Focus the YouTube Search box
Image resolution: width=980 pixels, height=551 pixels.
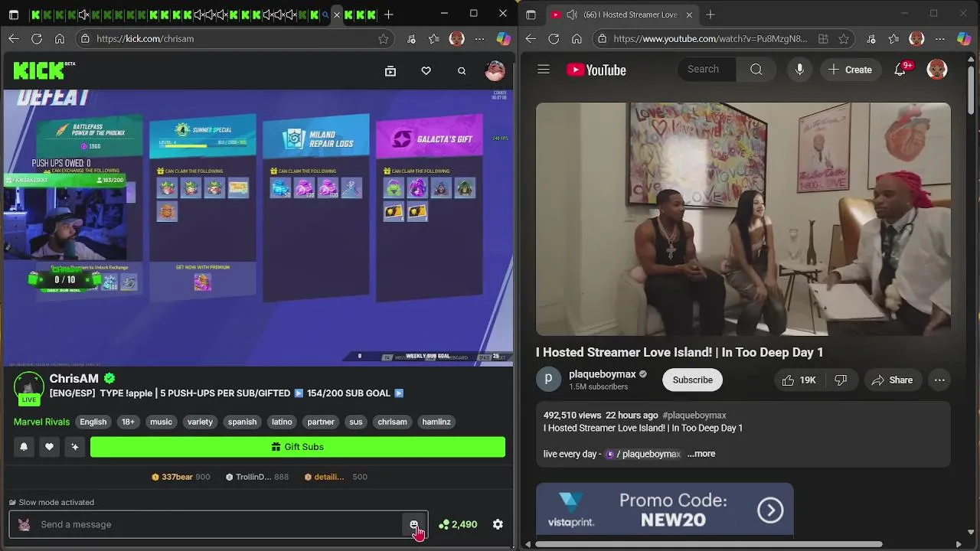(707, 70)
